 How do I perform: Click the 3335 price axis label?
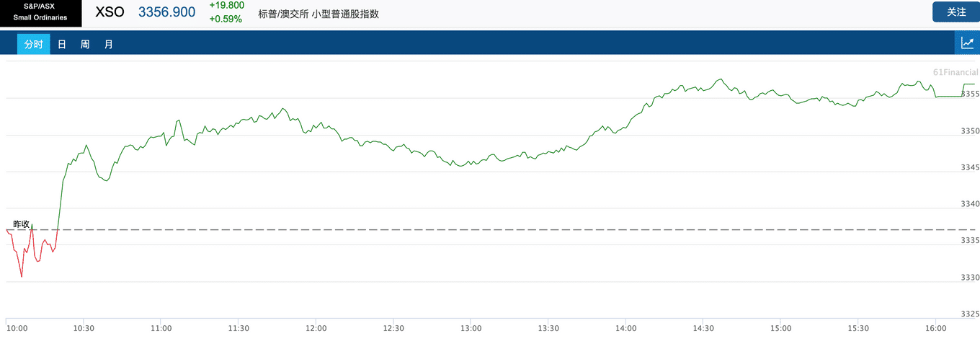(x=970, y=241)
